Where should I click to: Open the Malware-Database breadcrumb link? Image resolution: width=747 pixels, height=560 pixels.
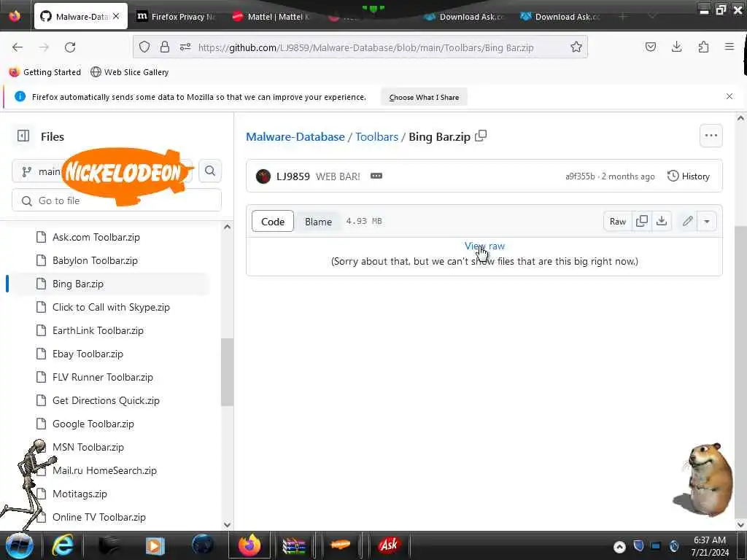[x=295, y=136]
